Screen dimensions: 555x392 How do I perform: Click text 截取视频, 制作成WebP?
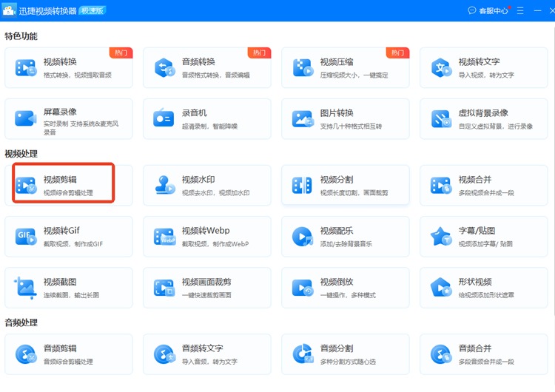point(215,244)
